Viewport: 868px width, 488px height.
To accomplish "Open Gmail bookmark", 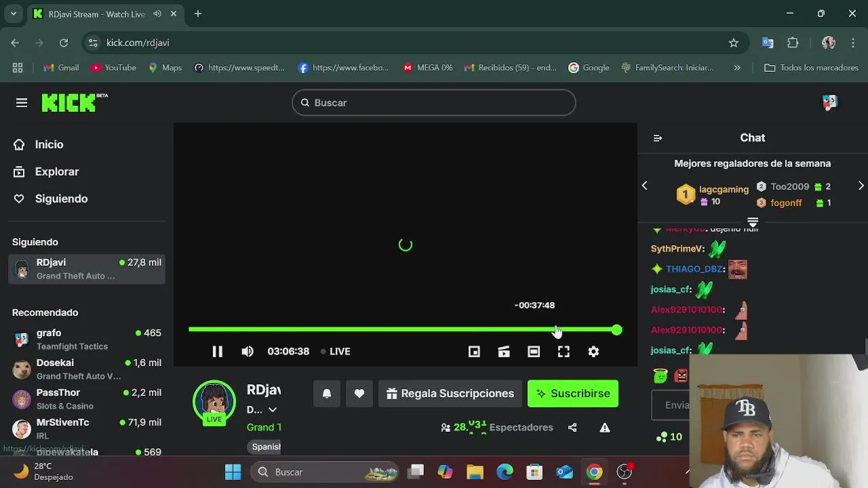I will [x=61, y=68].
